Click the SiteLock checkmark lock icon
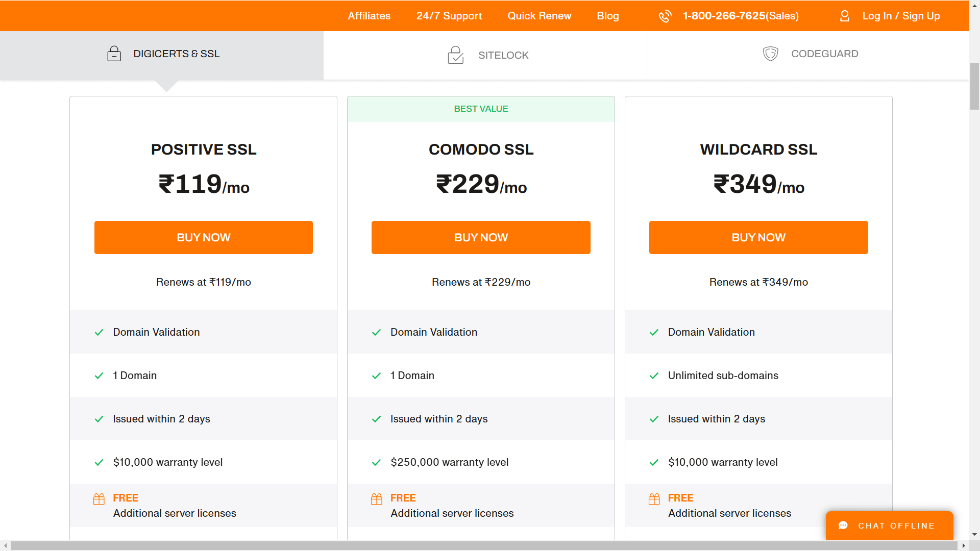This screenshot has width=980, height=551. pos(455,55)
